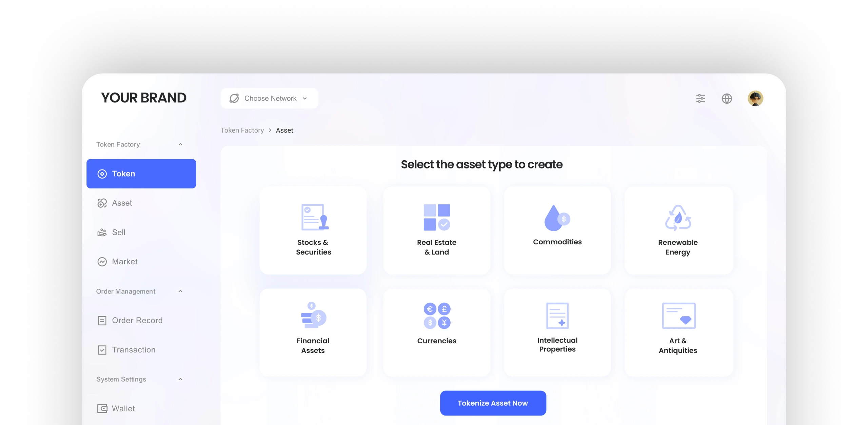Click the Sell icon in the sidebar
This screenshot has width=868, height=425.
pyautogui.click(x=102, y=232)
